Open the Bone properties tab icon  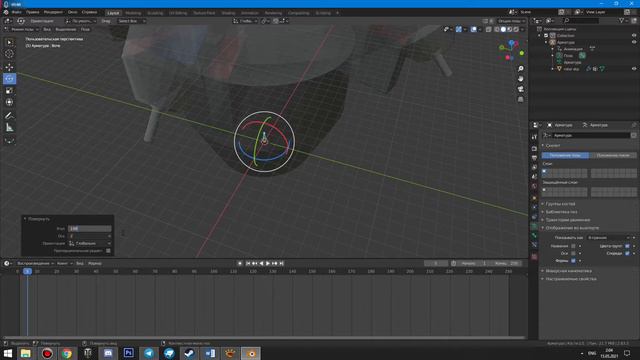534,236
